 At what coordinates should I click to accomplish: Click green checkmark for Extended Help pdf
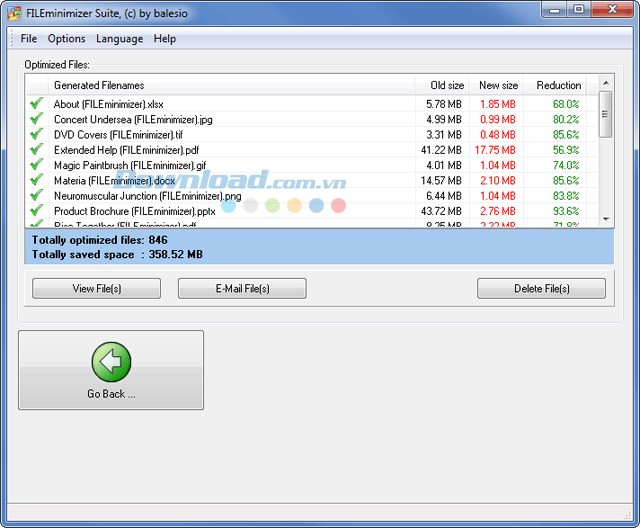click(36, 149)
